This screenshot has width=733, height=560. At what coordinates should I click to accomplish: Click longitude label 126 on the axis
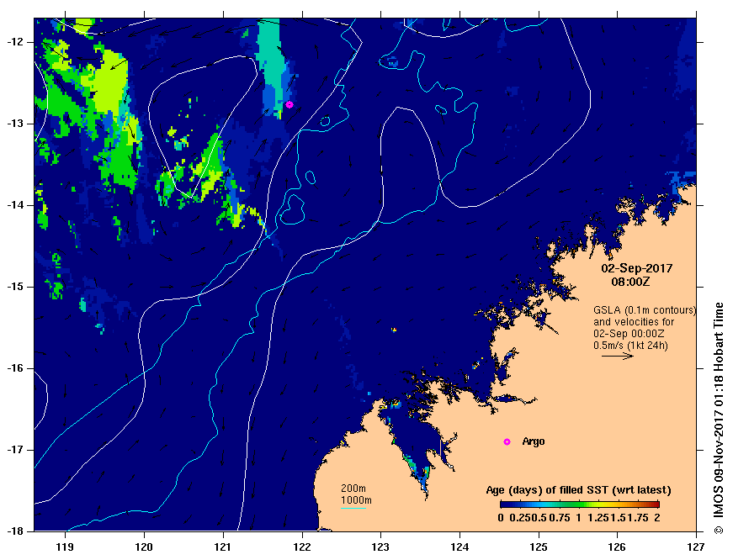coord(618,547)
